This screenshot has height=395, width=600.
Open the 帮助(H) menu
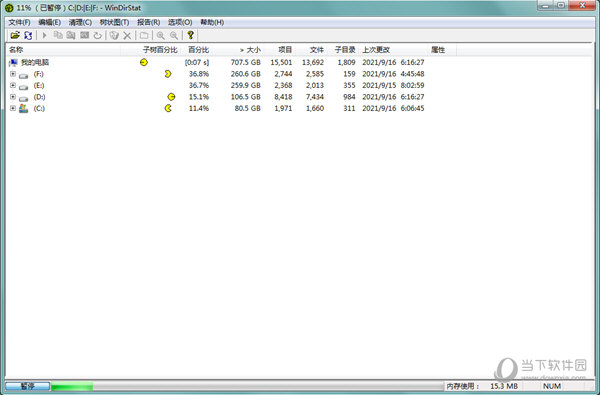tap(212, 22)
